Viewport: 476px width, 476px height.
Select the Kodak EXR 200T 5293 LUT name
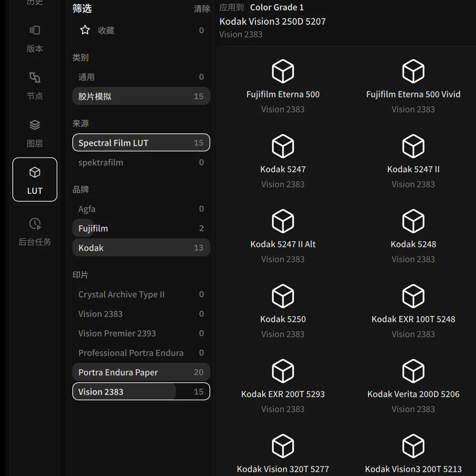tap(283, 394)
